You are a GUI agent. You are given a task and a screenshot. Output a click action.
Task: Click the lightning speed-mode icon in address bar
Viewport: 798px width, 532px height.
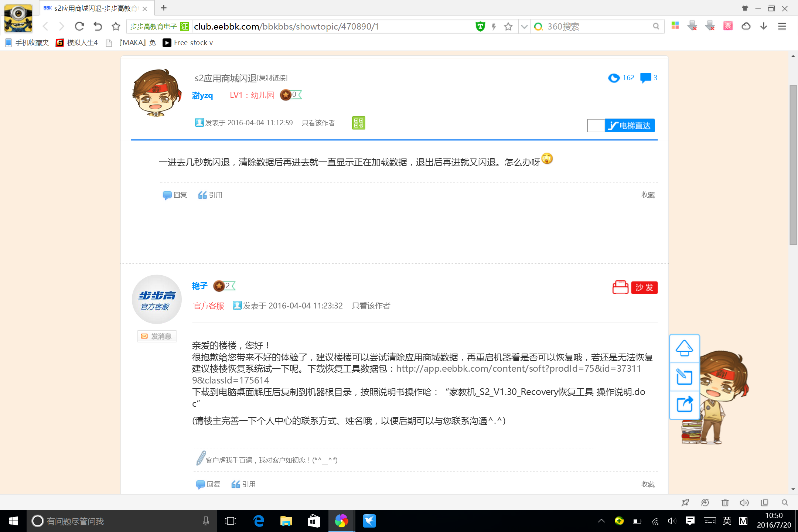tap(494, 27)
